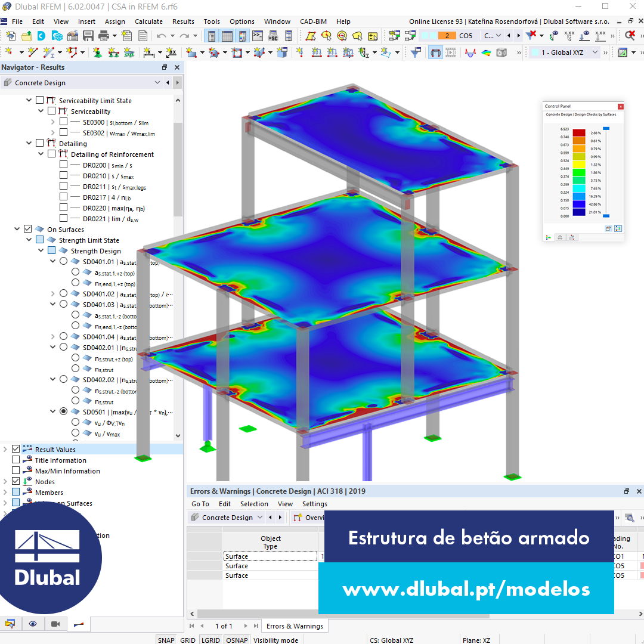Collapse the SD0501 tree item
644x644 pixels.
pyautogui.click(x=52, y=411)
